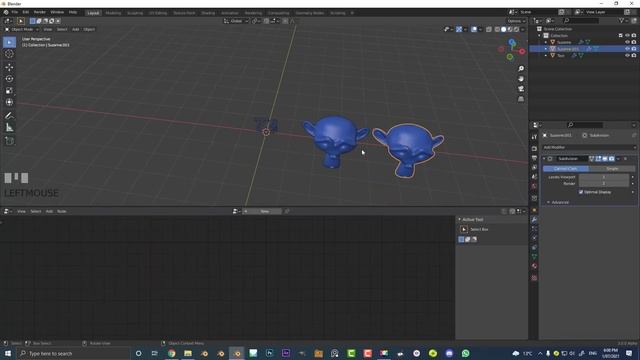
Task: Toggle the camera view icon
Action: (521, 89)
